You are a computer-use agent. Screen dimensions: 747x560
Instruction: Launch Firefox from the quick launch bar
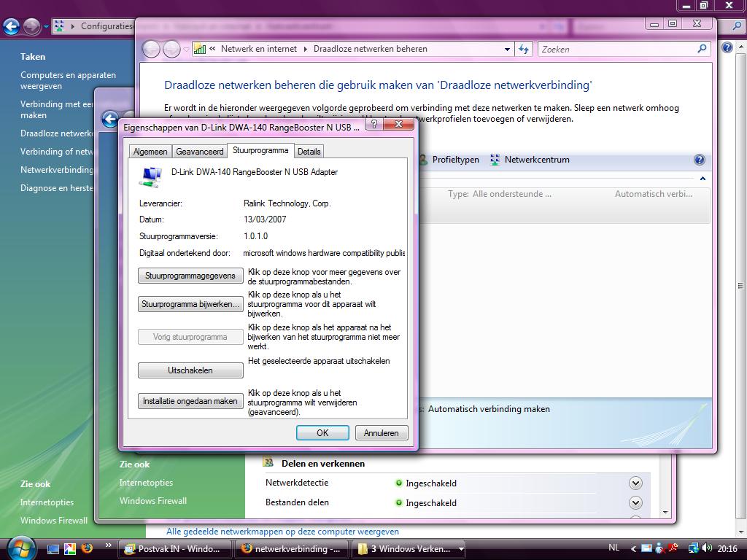(86, 548)
